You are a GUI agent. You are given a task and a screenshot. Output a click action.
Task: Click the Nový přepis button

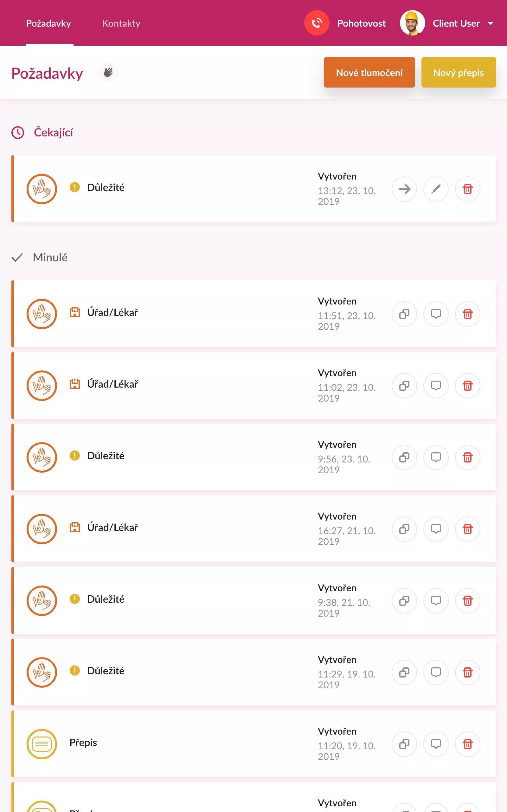tap(459, 72)
